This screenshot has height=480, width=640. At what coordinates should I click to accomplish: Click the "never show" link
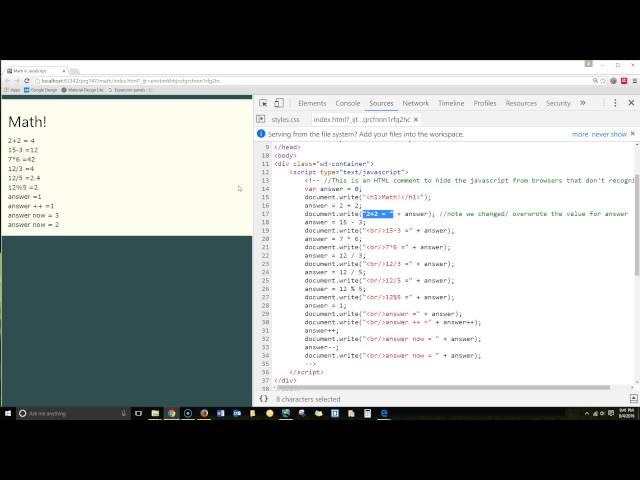[609, 134]
